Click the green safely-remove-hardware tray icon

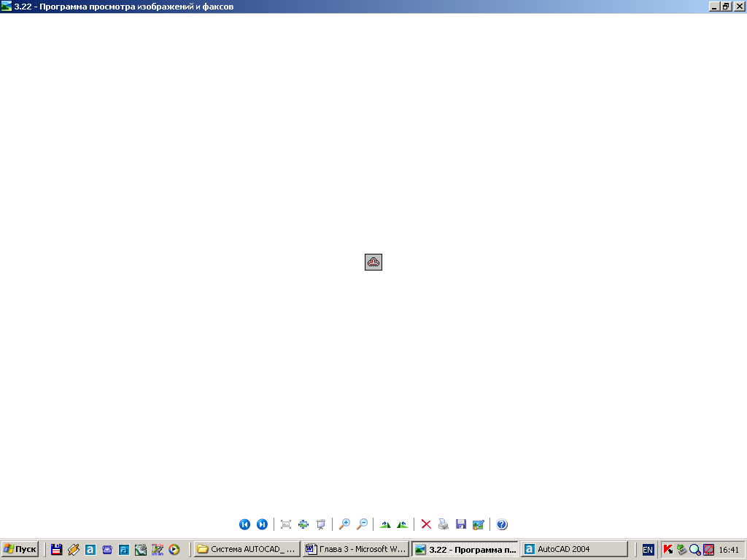682,550
